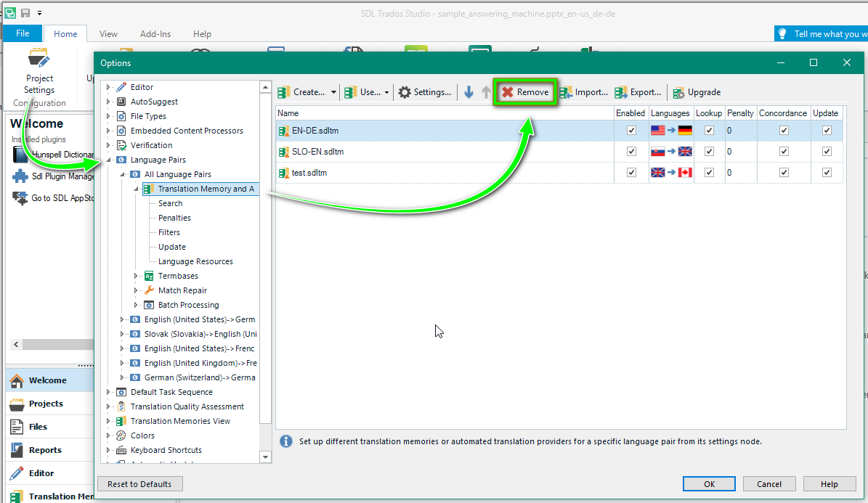This screenshot has width=868, height=503.
Task: Click the File Types icon in tree
Action: coord(121,116)
